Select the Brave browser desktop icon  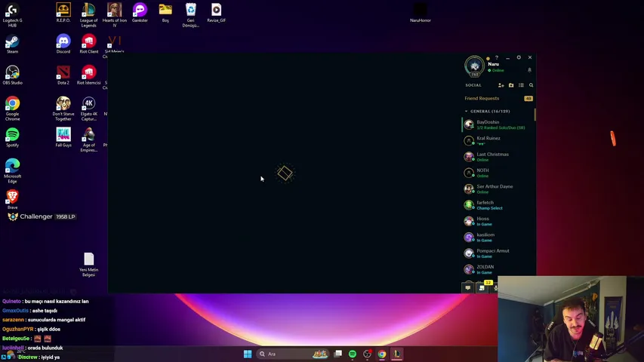[x=12, y=200]
